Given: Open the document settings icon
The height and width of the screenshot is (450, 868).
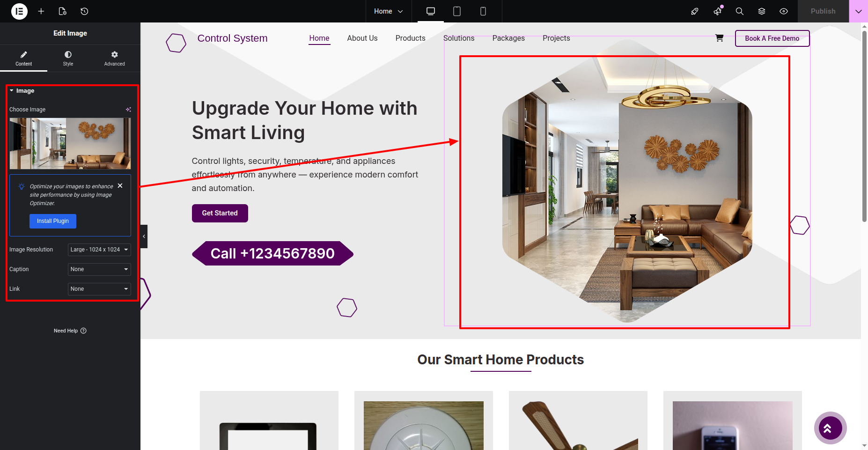Looking at the screenshot, I should click(63, 11).
